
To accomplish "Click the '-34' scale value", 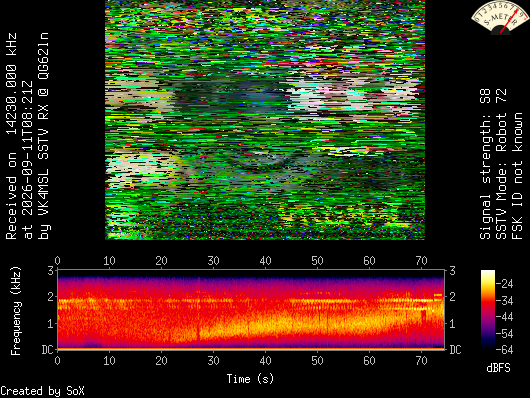I will tap(505, 300).
